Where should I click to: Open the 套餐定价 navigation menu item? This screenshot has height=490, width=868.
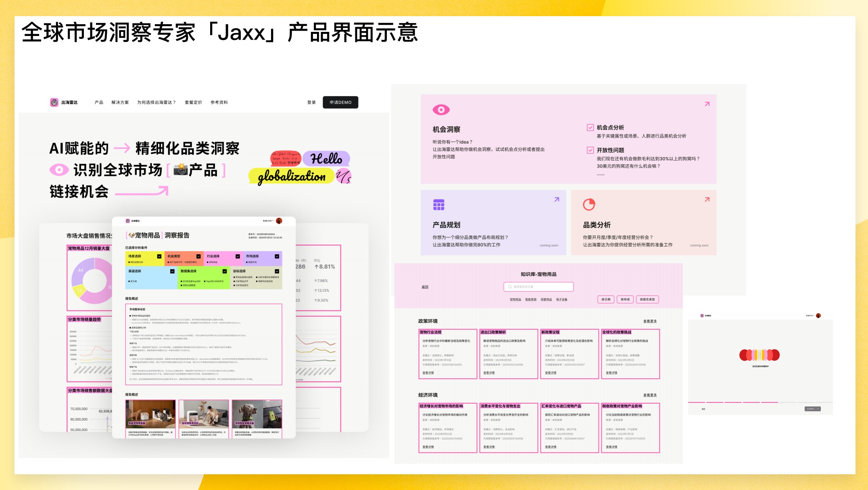click(x=193, y=103)
